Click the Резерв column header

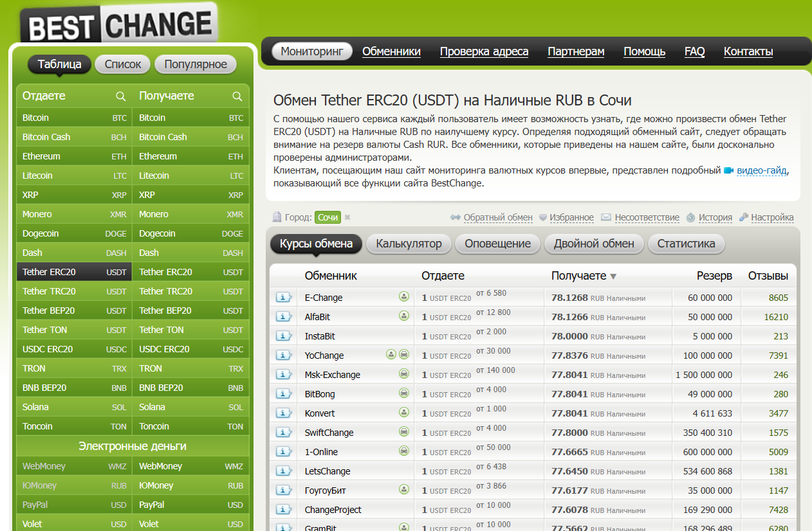[714, 276]
